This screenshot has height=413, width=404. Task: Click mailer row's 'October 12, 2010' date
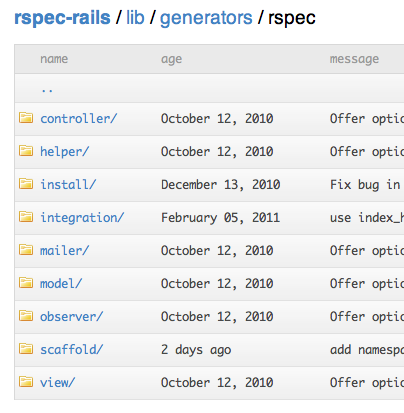tap(217, 250)
